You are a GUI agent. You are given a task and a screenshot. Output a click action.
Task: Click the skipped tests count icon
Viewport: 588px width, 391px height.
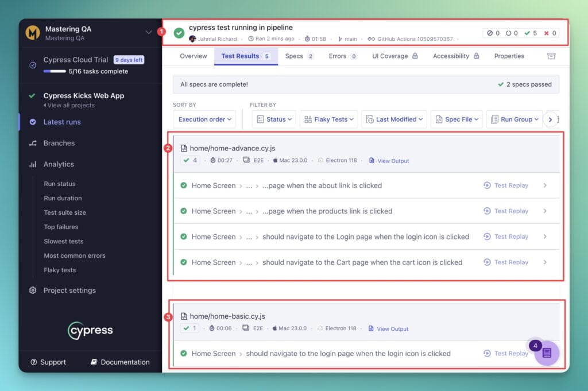pyautogui.click(x=490, y=33)
